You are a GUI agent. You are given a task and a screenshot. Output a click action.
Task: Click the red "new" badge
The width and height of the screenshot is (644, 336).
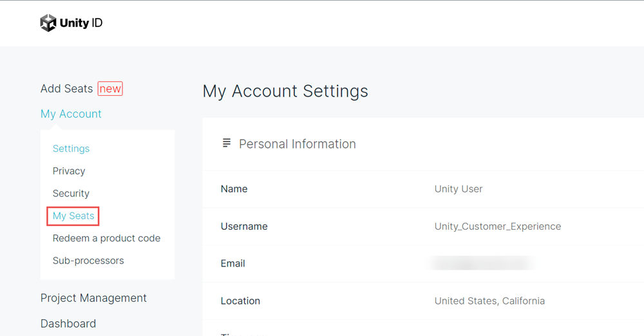[x=110, y=89]
